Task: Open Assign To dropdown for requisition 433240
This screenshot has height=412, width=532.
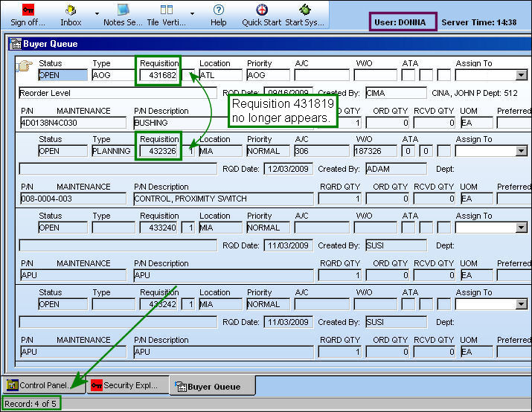Action: 521,228
